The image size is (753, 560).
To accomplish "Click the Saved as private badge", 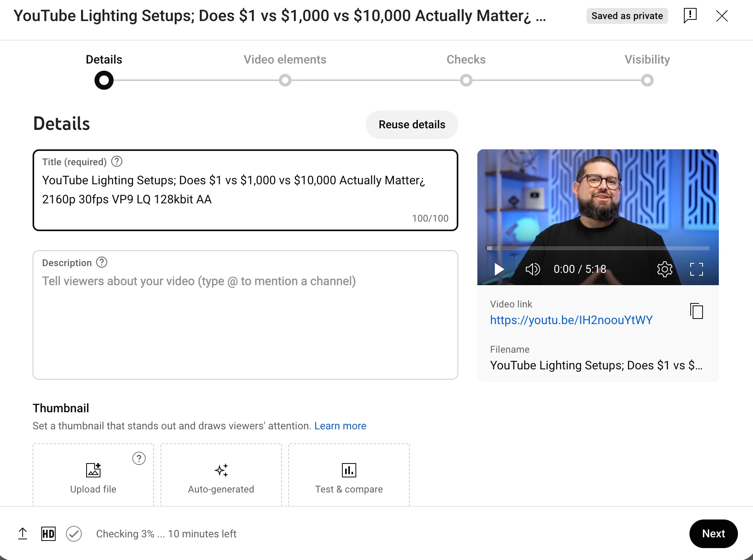I will (627, 16).
